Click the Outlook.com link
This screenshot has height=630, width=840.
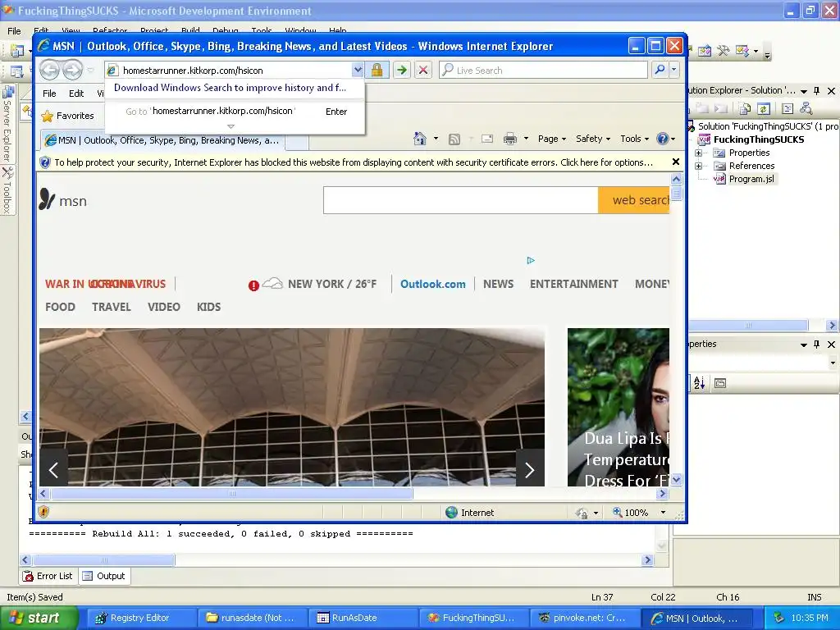click(x=433, y=284)
